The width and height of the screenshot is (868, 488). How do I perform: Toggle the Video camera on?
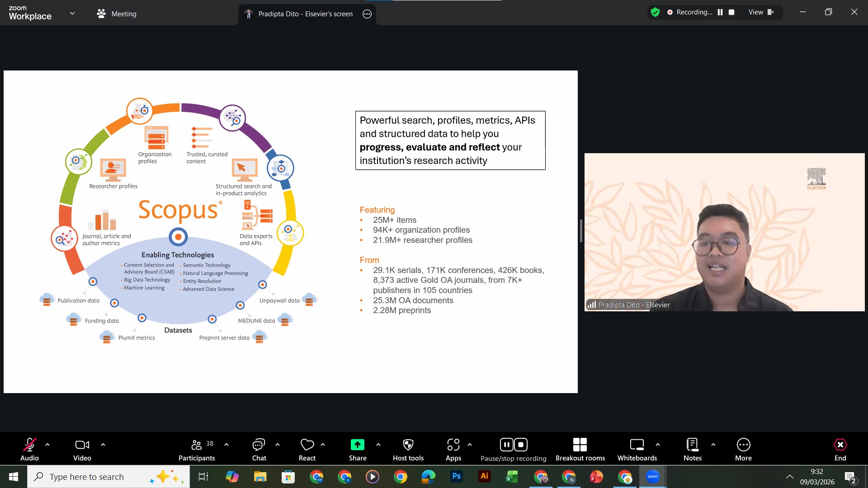[82, 445]
